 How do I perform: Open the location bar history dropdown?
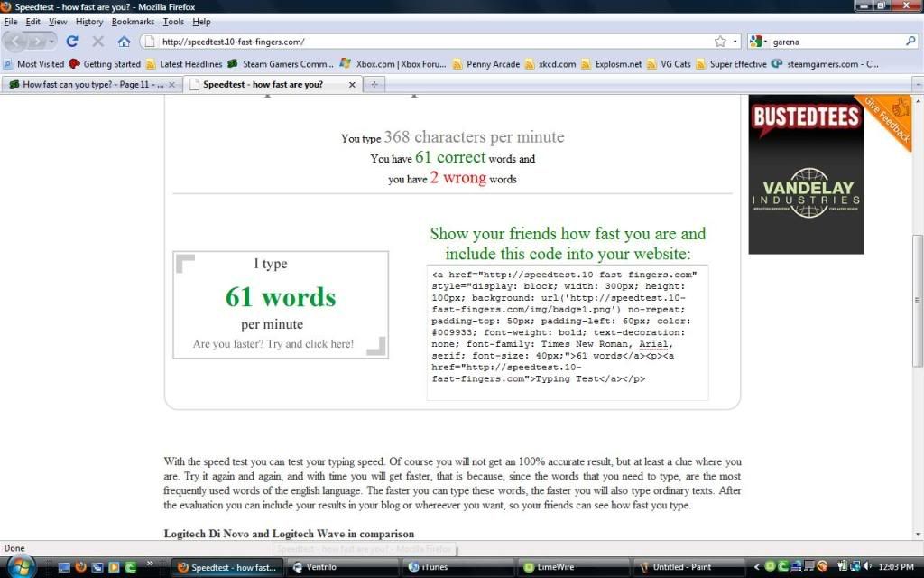735,42
